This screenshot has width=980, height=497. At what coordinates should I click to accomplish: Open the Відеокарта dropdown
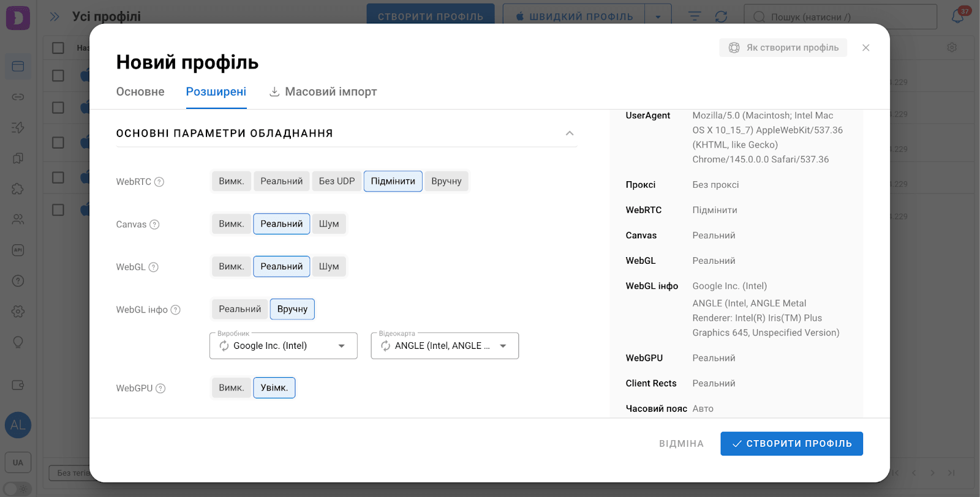click(x=503, y=346)
